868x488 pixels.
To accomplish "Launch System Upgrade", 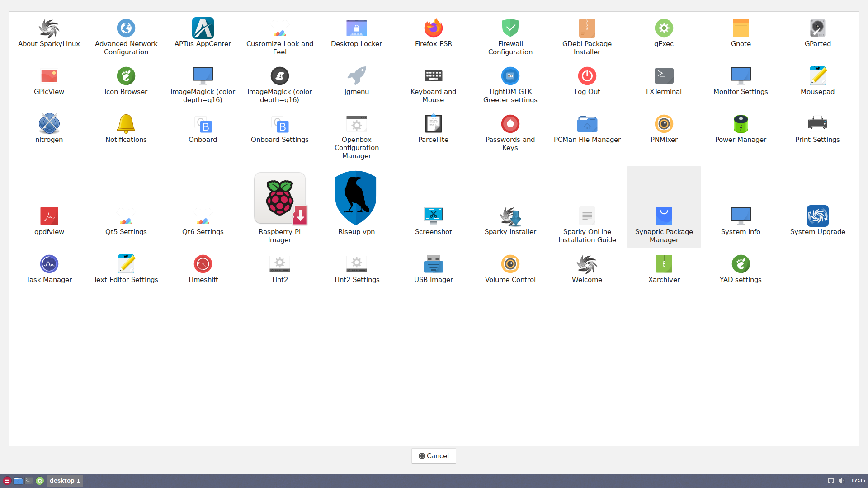I will point(817,221).
